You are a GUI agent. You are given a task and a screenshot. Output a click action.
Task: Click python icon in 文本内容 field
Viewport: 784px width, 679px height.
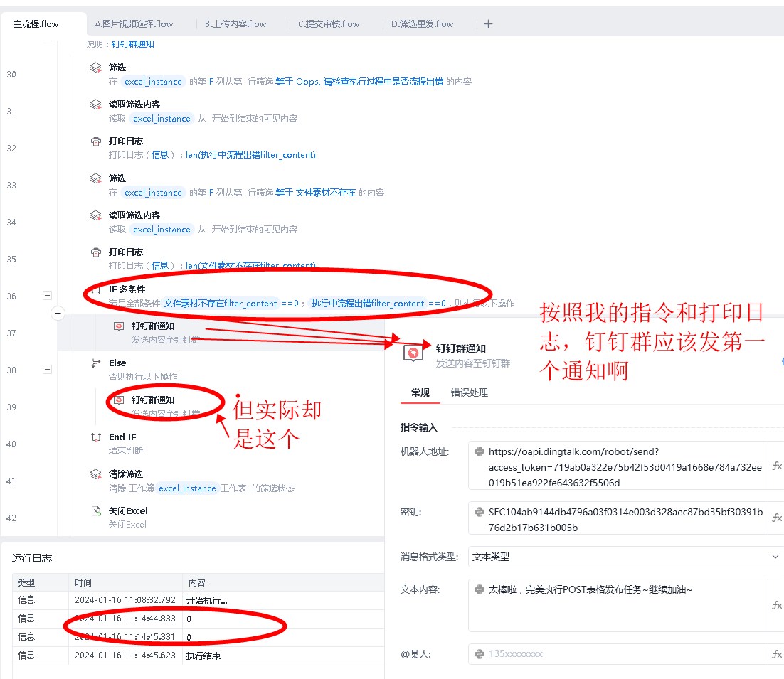[479, 589]
